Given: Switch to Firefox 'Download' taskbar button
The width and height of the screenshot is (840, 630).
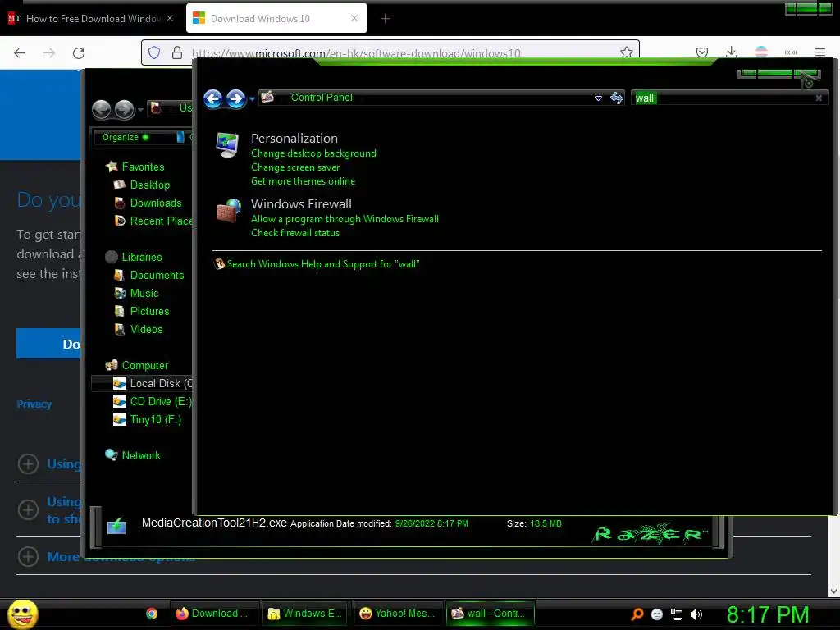Looking at the screenshot, I should (213, 614).
